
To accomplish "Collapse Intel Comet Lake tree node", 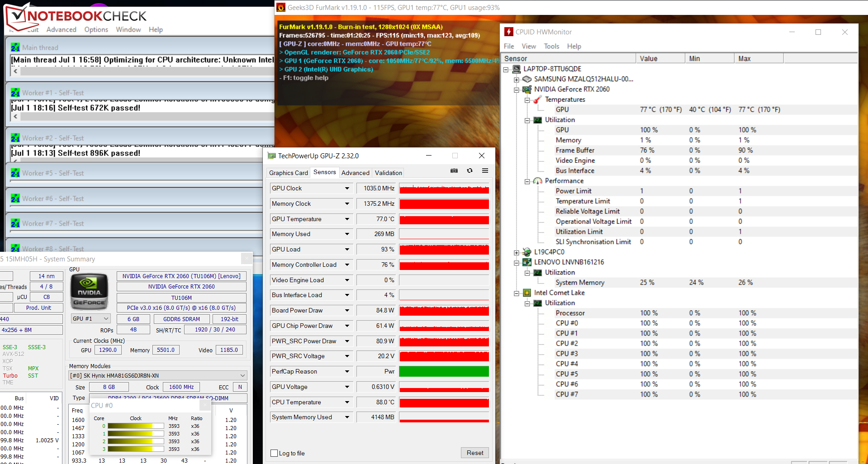I will (517, 293).
